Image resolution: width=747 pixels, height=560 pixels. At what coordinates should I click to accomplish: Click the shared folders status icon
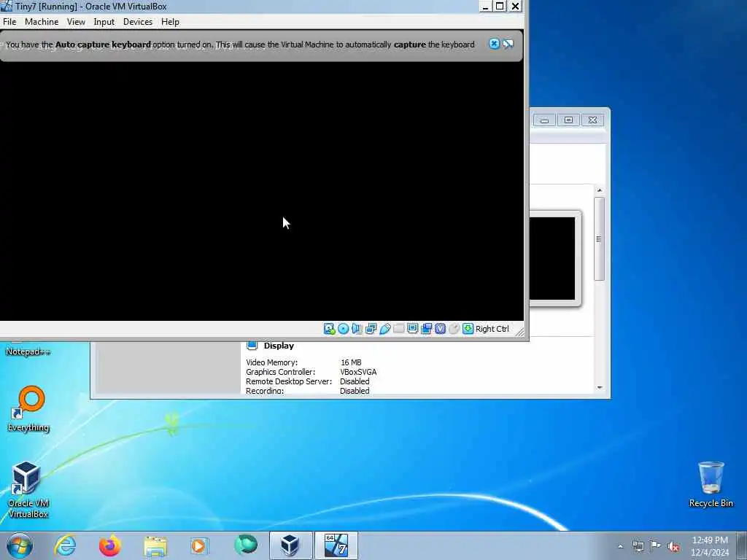pyautogui.click(x=399, y=329)
